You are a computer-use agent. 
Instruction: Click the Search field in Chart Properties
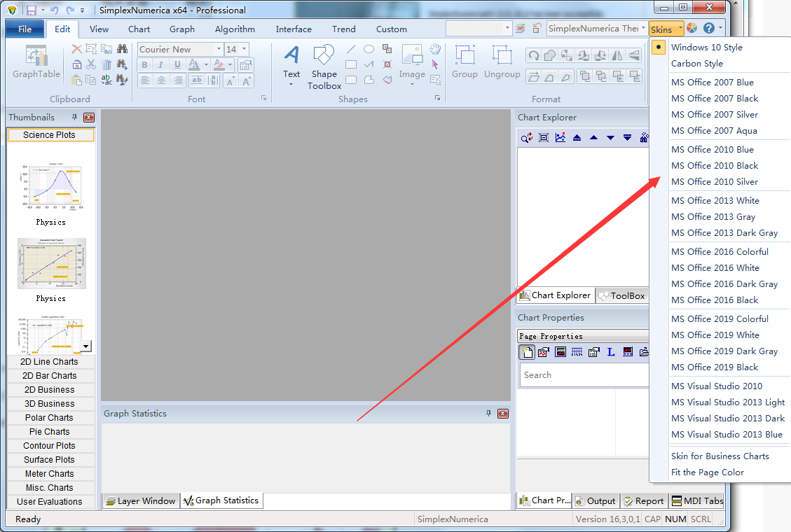point(584,375)
